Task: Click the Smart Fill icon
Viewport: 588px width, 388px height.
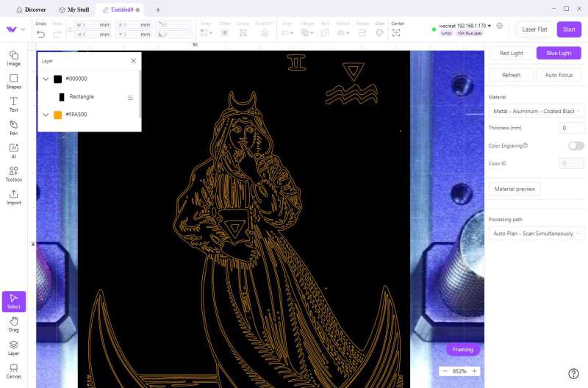Action: click(x=265, y=33)
